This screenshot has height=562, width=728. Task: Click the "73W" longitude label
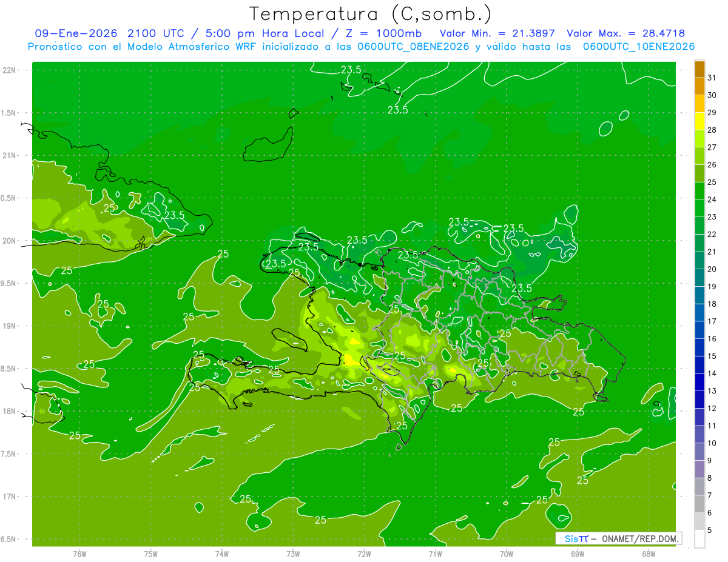click(x=293, y=554)
